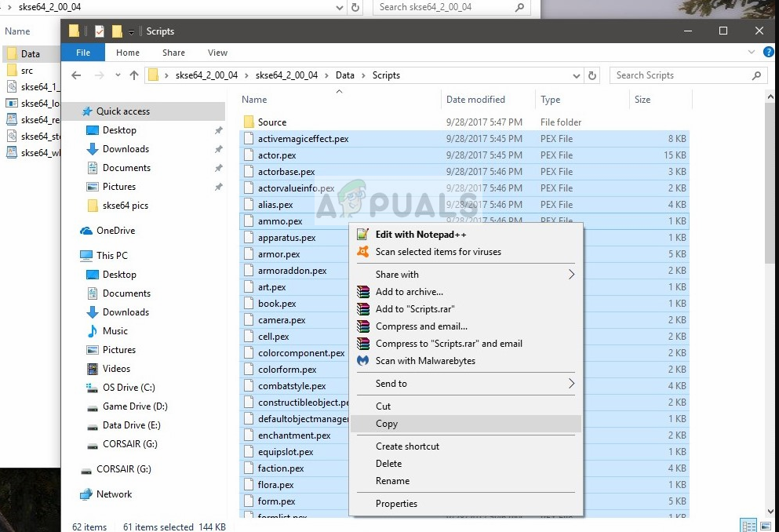Sort by Size column header
The height and width of the screenshot is (532, 779).
pyautogui.click(x=661, y=100)
